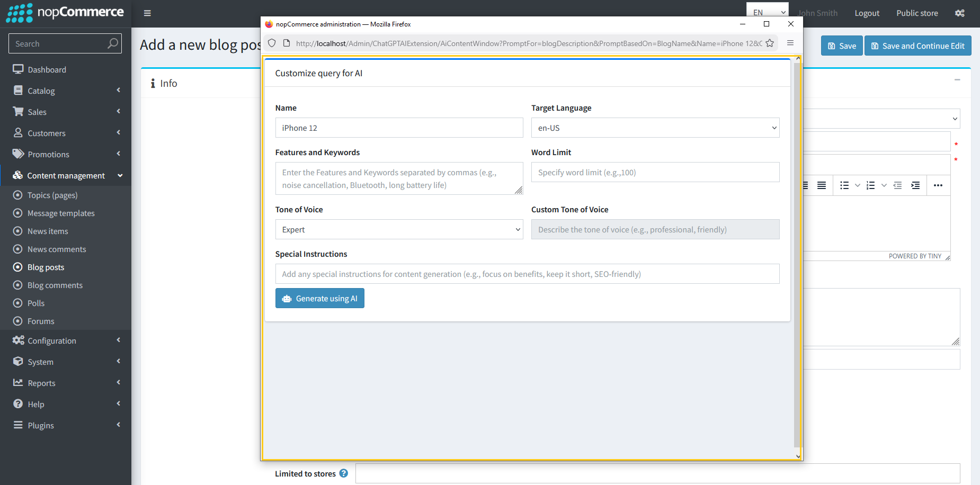Open the nopCommerce settings gear icon
Screen dimensions: 980x485
(959, 13)
